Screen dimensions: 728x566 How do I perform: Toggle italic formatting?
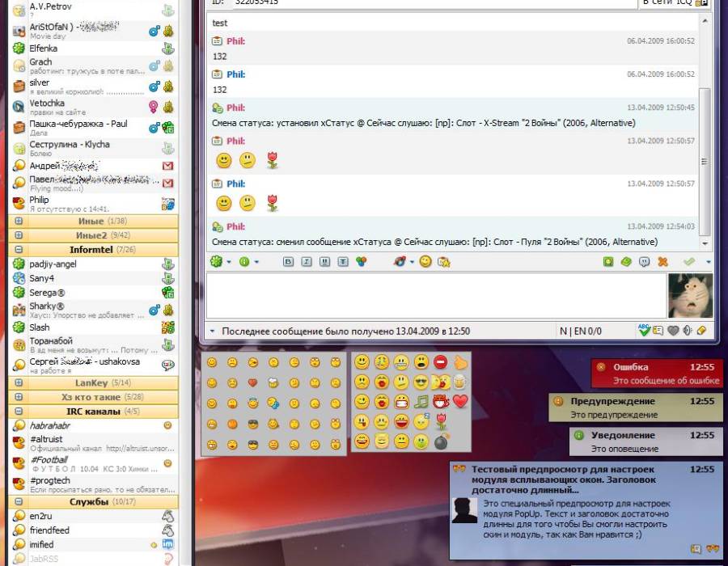[307, 262]
